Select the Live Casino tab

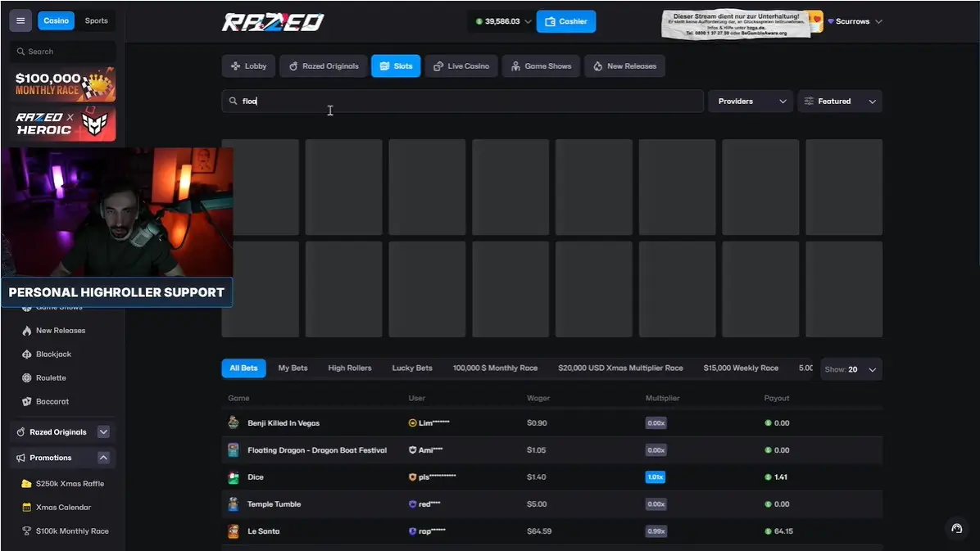461,66
